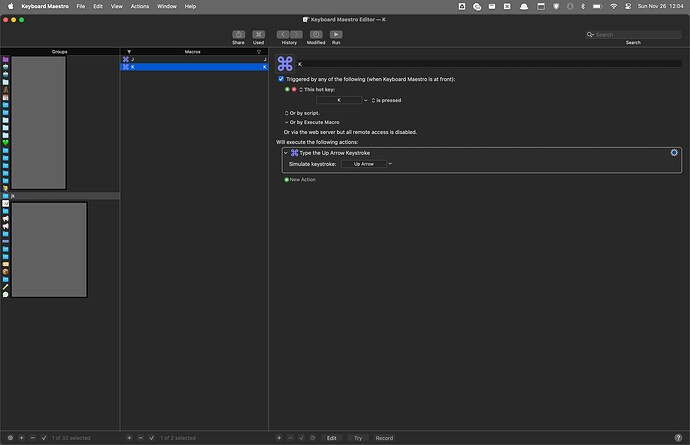The width and height of the screenshot is (690, 445).
Task: Click the hot key field K
Action: click(x=339, y=100)
